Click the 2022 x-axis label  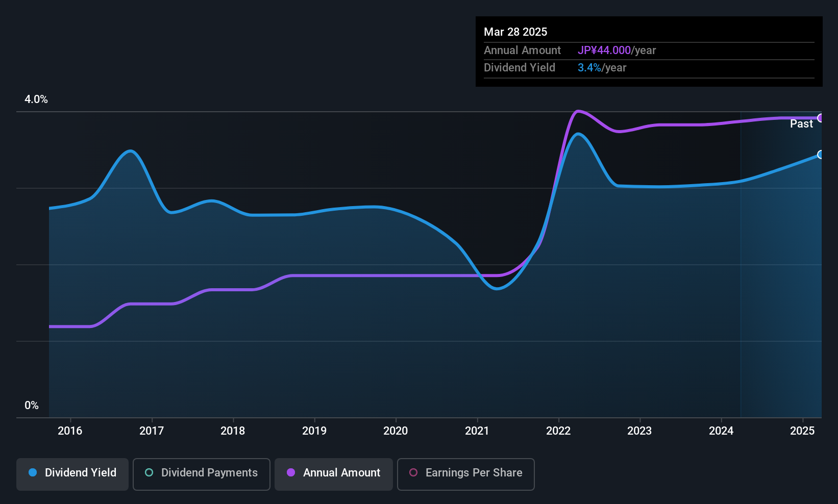558,431
